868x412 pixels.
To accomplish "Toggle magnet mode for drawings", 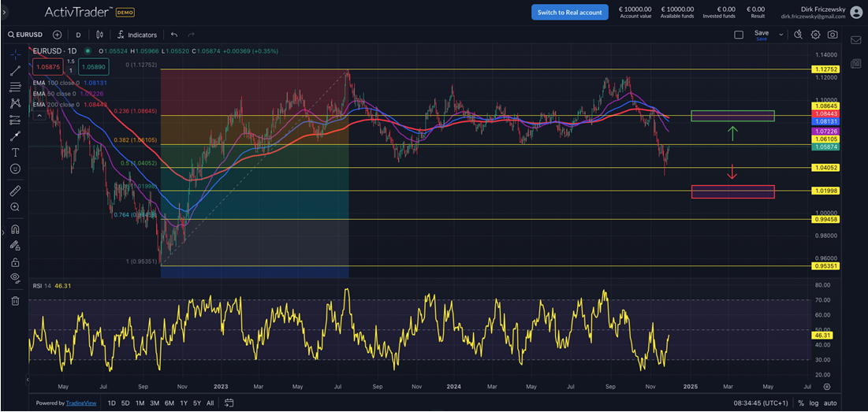I will 15,230.
